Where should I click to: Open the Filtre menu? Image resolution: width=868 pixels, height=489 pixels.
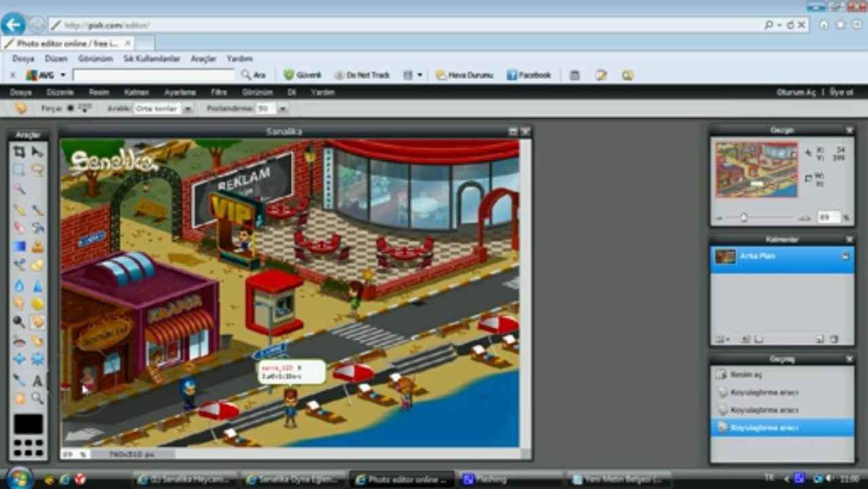[219, 92]
